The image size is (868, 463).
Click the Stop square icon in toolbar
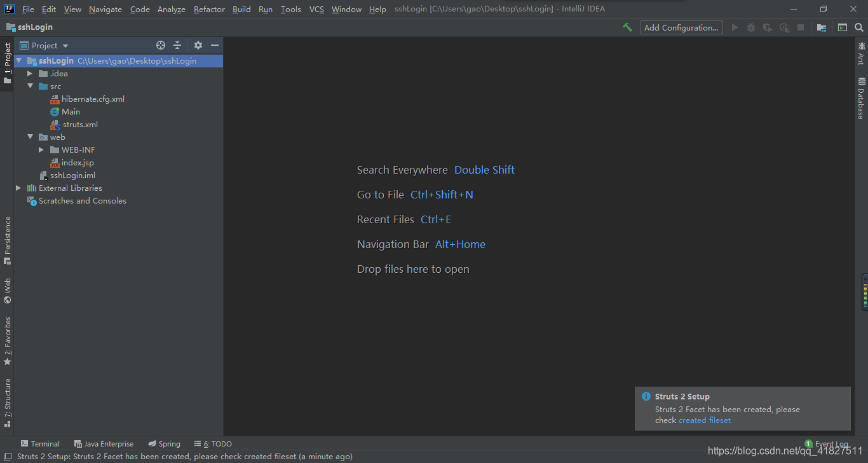coord(801,27)
